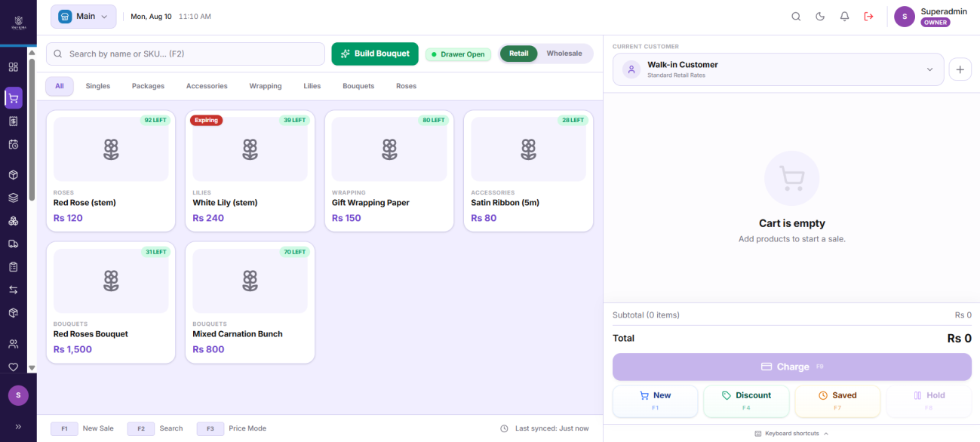Click the sidebar vertical scrollbar
Image resolution: width=980 pixels, height=442 pixels.
coord(32,128)
